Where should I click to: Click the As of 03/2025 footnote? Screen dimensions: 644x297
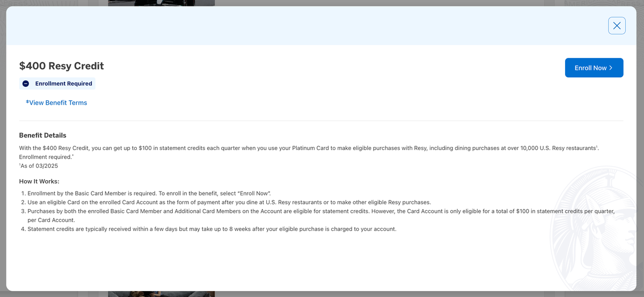[39, 166]
